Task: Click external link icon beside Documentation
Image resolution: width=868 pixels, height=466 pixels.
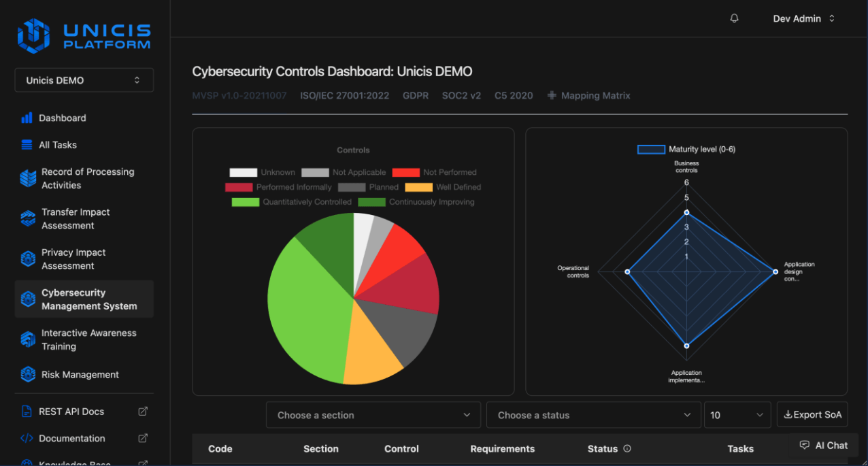Action: [143, 439]
